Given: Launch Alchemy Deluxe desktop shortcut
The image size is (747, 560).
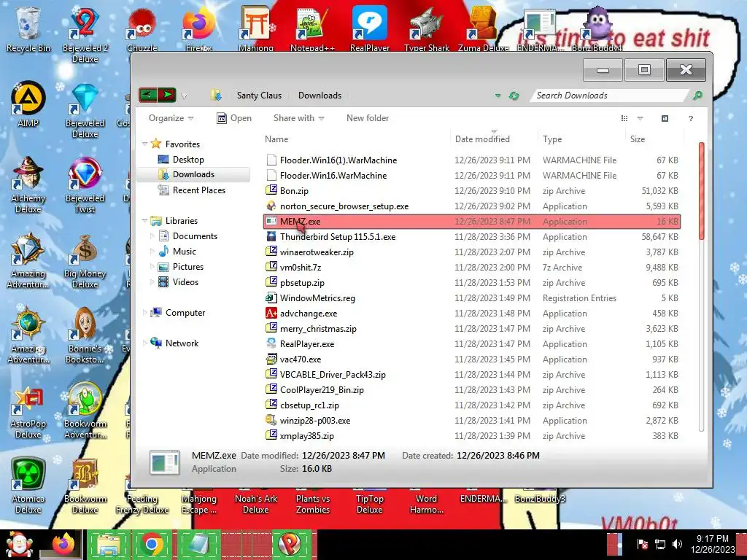Looking at the screenshot, I should (x=28, y=184).
